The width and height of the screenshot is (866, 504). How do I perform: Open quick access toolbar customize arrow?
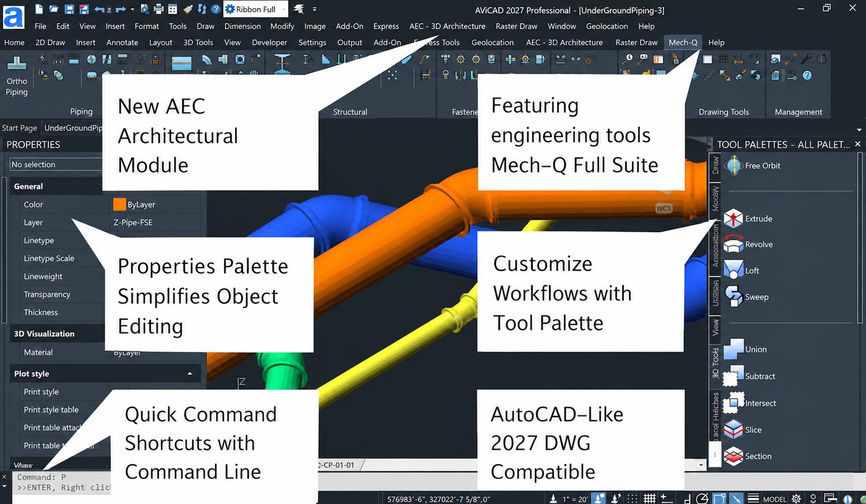pos(315,9)
